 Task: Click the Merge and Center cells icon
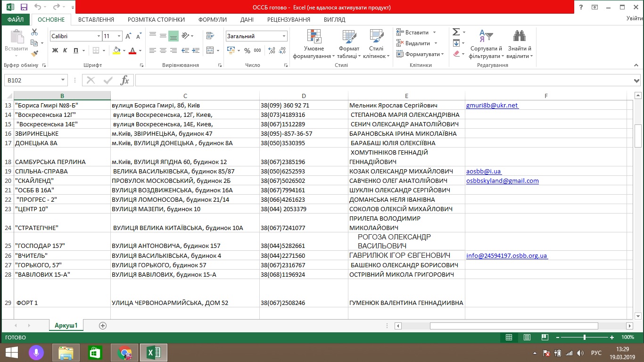(x=210, y=50)
